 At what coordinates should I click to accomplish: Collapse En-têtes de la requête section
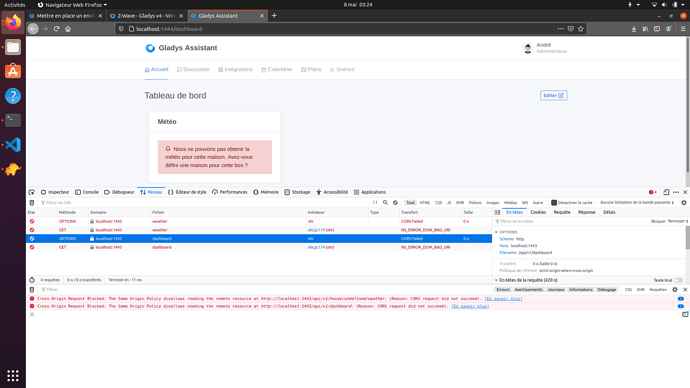click(496, 280)
